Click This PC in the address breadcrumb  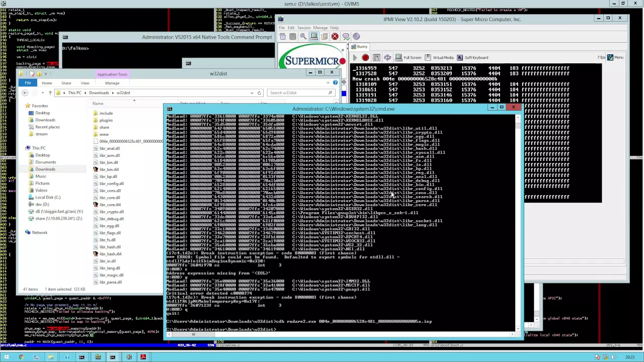[74, 93]
